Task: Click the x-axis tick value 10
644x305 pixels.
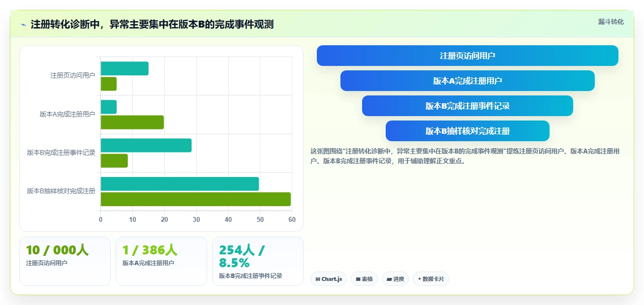Action: point(133,219)
